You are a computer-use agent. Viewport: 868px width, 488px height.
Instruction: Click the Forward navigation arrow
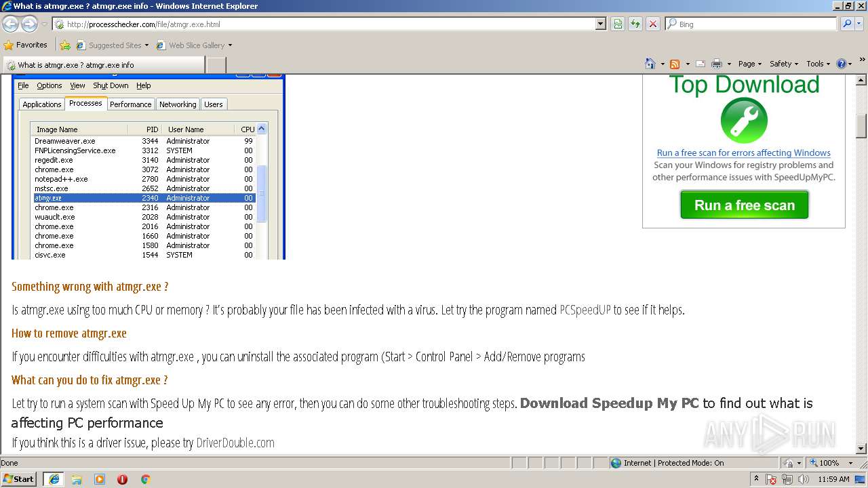tap(29, 24)
